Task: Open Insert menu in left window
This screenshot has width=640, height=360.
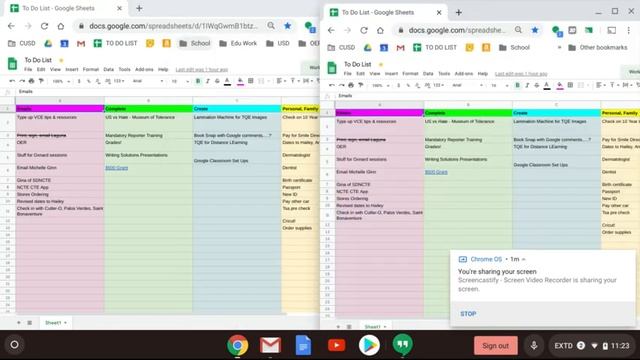Action: [x=71, y=69]
